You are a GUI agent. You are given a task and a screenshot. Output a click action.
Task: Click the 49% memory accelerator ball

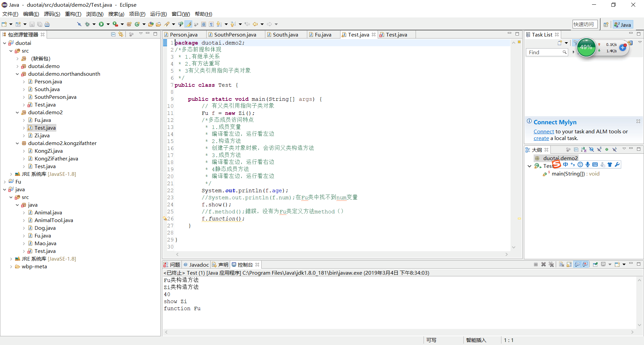[586, 47]
